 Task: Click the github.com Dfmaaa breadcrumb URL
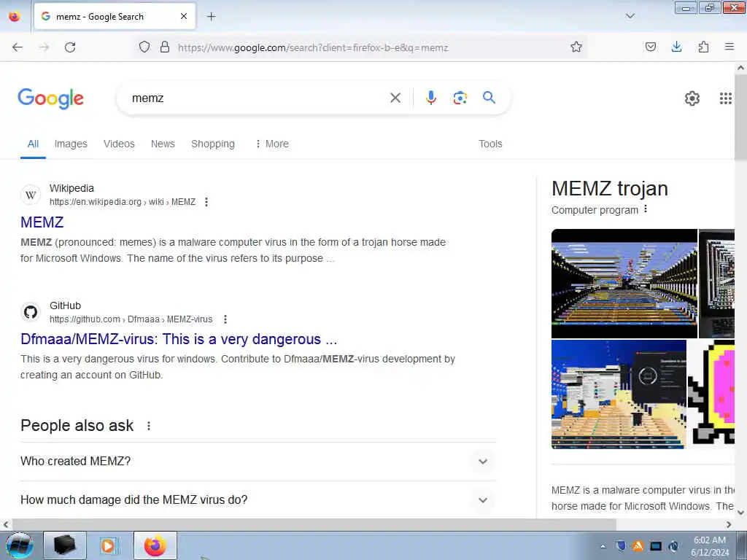131,319
